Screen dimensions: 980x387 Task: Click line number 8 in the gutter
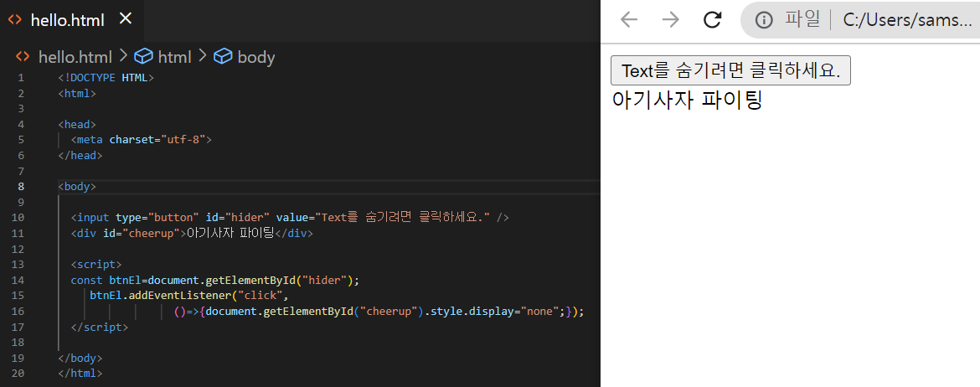tap(21, 186)
